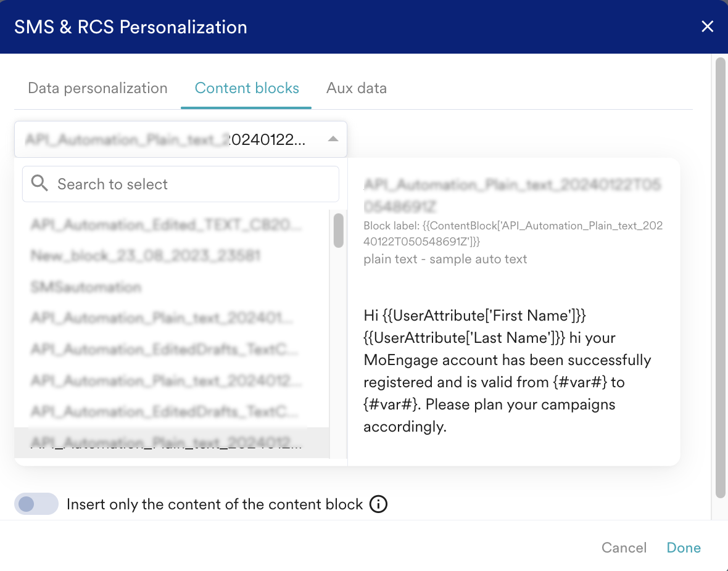Pick the highlighted API_Automation_Plain_text item
The image size is (728, 571).
click(172, 443)
